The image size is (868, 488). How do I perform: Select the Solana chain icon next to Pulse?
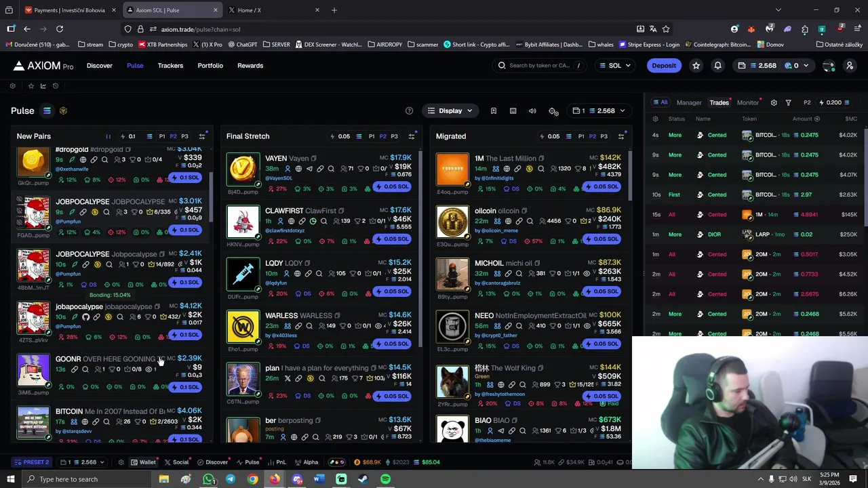pyautogui.click(x=47, y=111)
